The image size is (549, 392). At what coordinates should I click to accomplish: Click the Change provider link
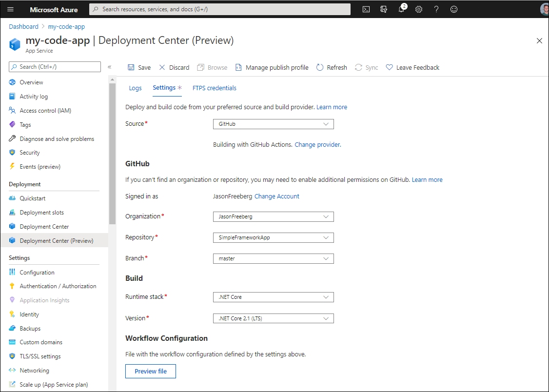[317, 144]
